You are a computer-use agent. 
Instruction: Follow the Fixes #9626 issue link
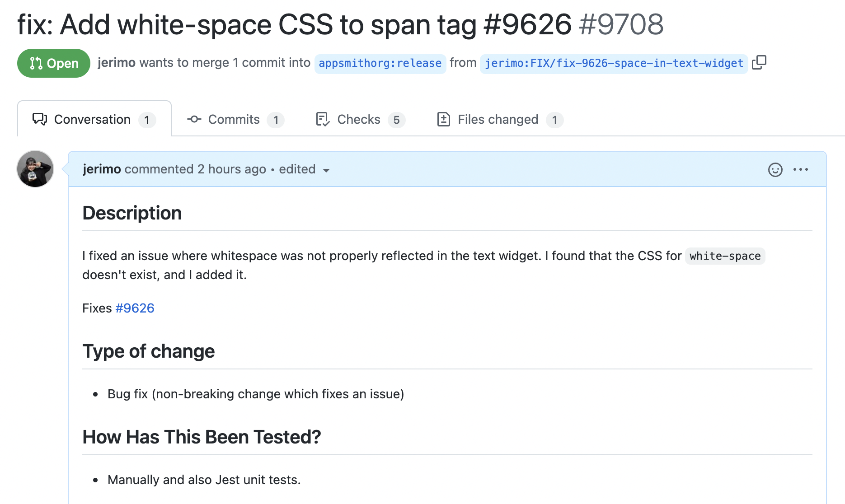(x=135, y=308)
